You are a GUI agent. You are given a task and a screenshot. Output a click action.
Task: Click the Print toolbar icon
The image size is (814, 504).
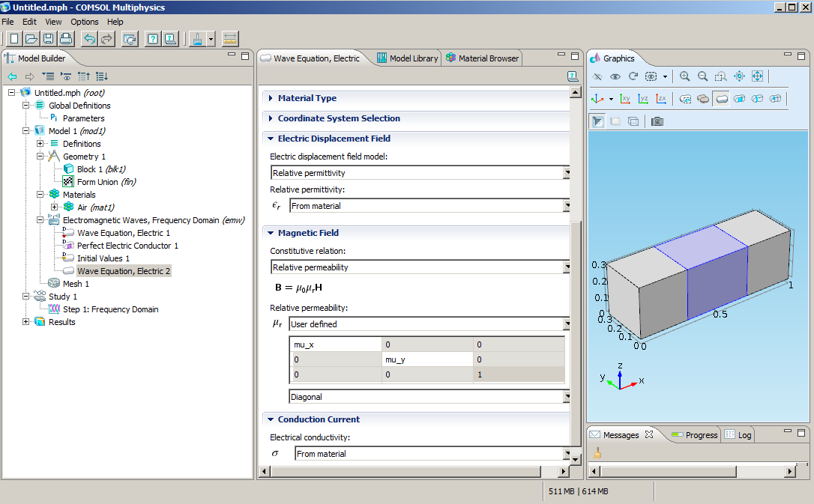(x=66, y=39)
